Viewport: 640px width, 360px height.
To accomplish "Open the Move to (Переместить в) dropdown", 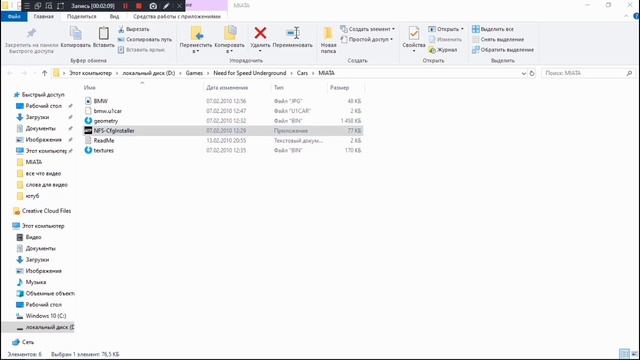I will [x=196, y=40].
